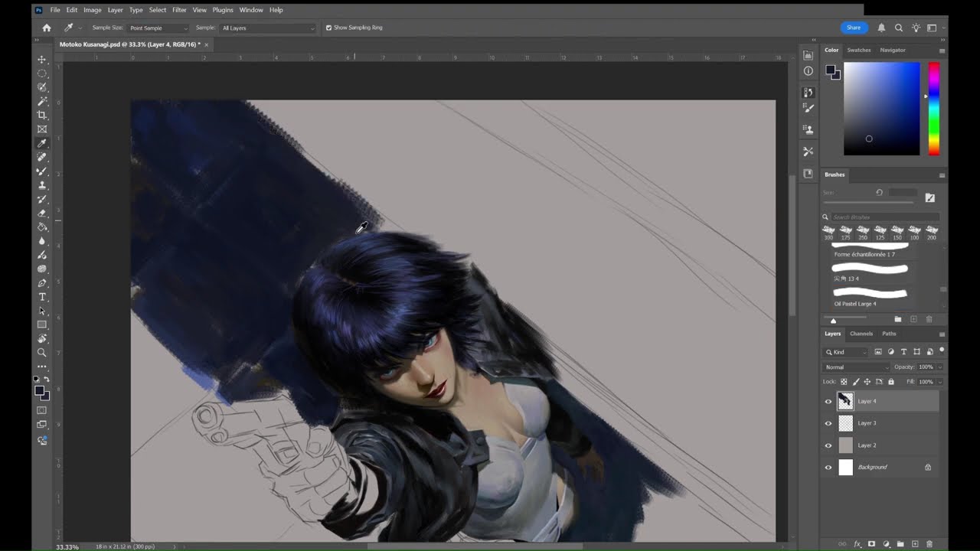Screen dimensions: 980x551
Task: Hide the Background layer eye
Action: point(828,468)
